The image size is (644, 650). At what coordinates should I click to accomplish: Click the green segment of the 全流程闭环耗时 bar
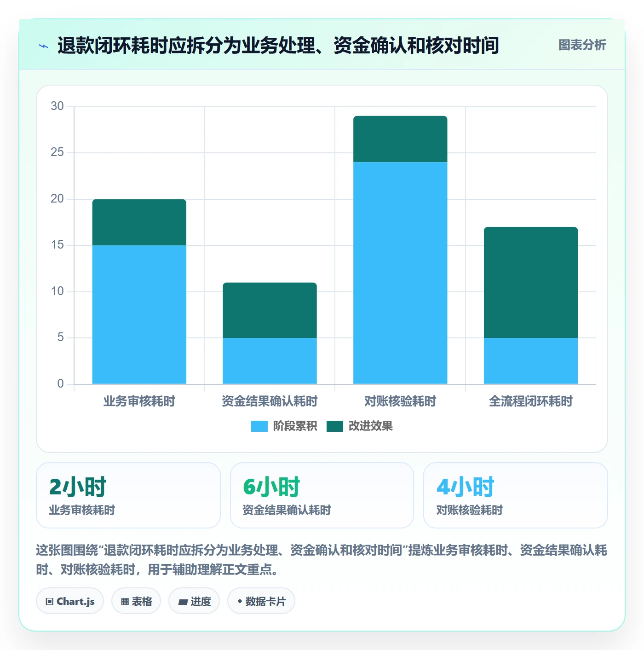pyautogui.click(x=531, y=283)
